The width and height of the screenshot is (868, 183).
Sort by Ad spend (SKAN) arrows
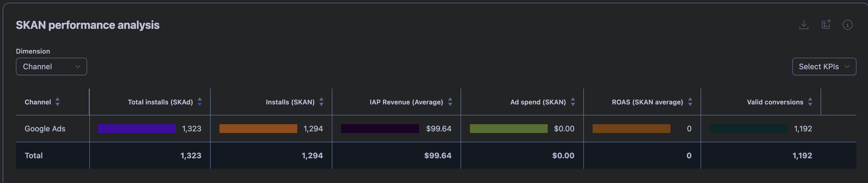click(x=573, y=102)
